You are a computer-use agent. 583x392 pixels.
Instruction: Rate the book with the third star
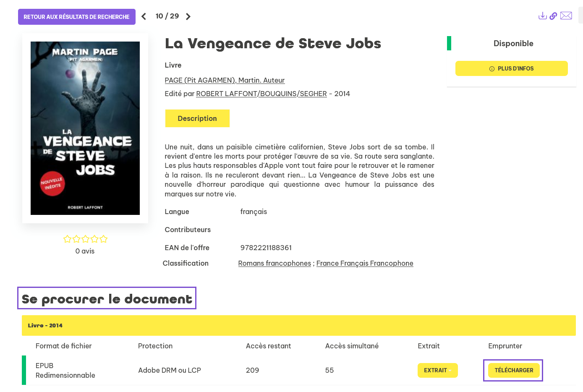(86, 239)
